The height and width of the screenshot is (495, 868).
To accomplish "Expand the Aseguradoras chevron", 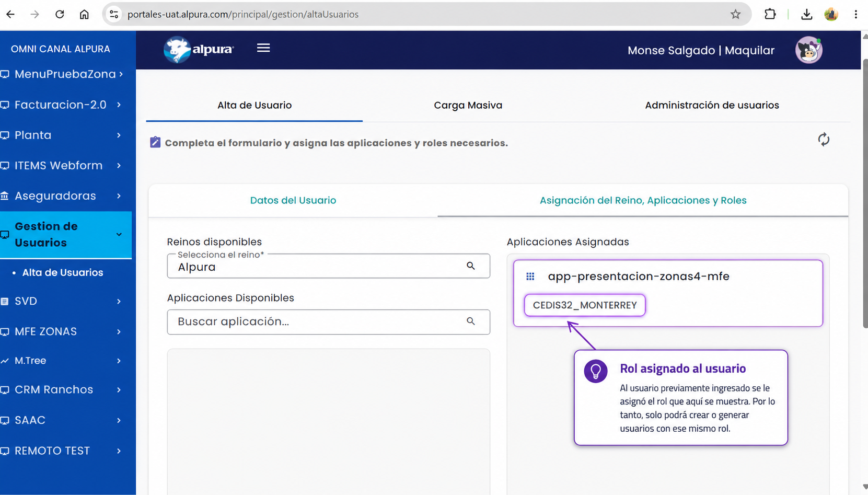I will pyautogui.click(x=119, y=196).
